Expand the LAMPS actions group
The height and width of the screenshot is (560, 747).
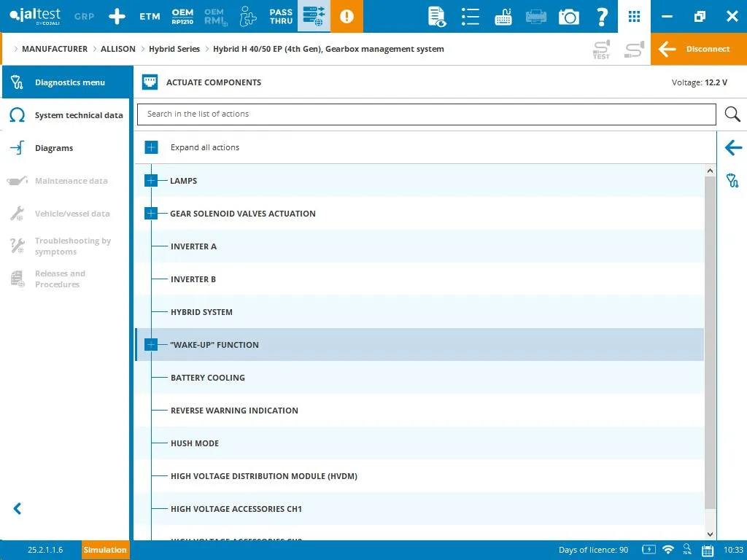[151, 181]
